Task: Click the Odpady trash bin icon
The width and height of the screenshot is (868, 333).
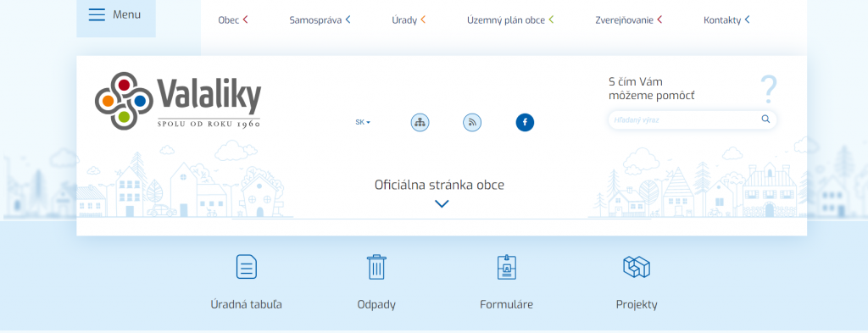Action: pos(376,267)
